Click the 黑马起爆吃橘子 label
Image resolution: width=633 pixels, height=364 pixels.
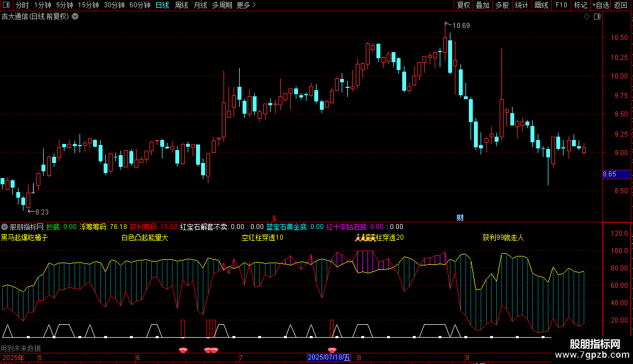point(24,237)
